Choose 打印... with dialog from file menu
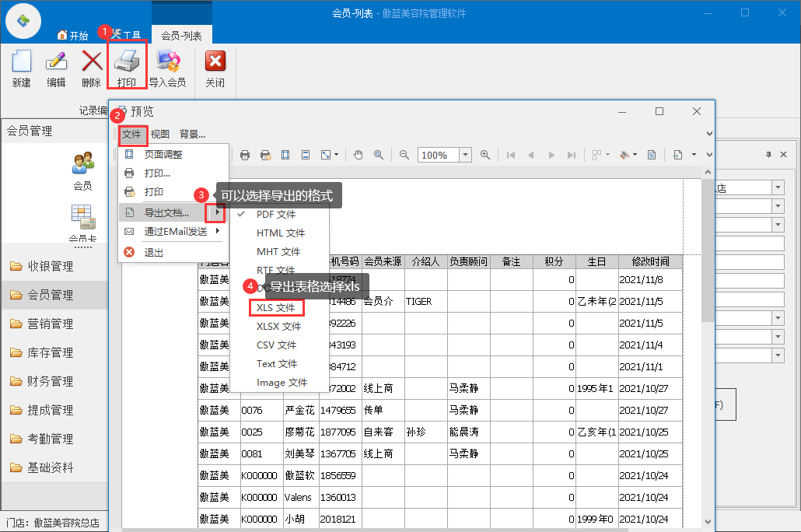The height and width of the screenshot is (532, 801). 173,173
